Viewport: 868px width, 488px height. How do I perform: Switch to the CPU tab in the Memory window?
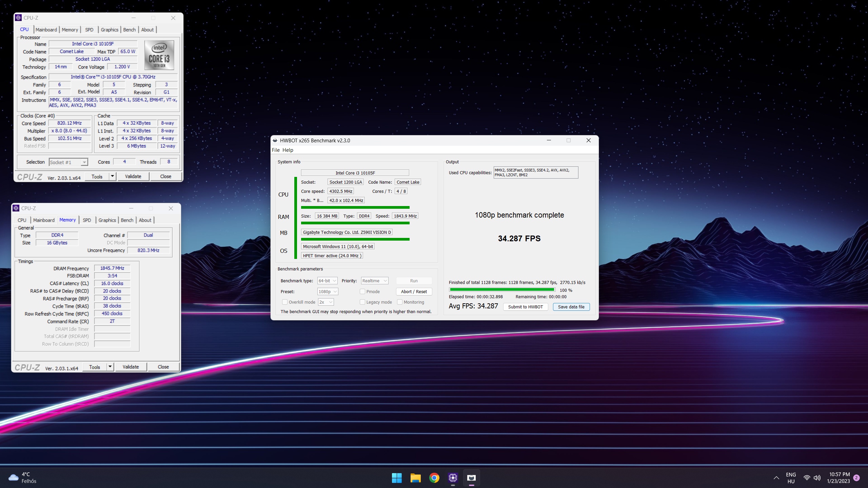tap(22, 220)
